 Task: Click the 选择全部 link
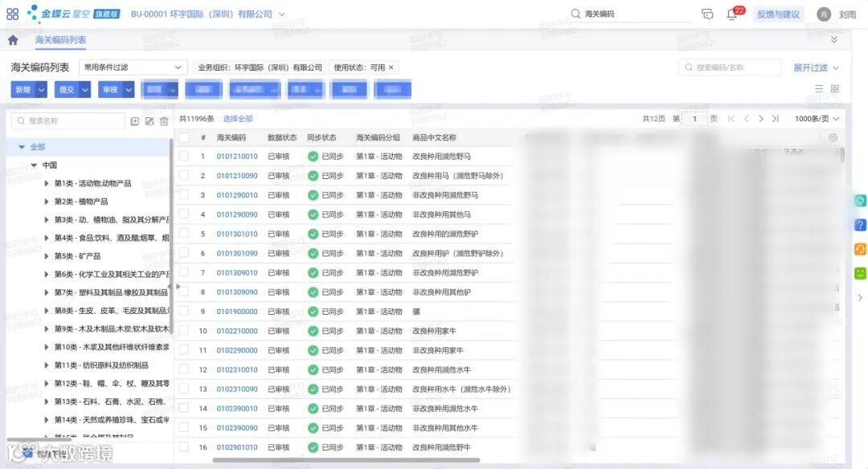[237, 118]
